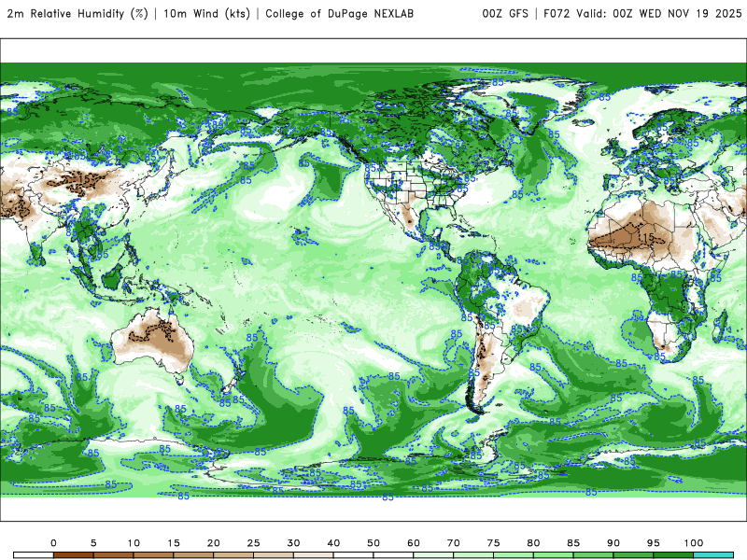
Task: Select the 5–10 brown legend swatch
Action: click(113, 555)
